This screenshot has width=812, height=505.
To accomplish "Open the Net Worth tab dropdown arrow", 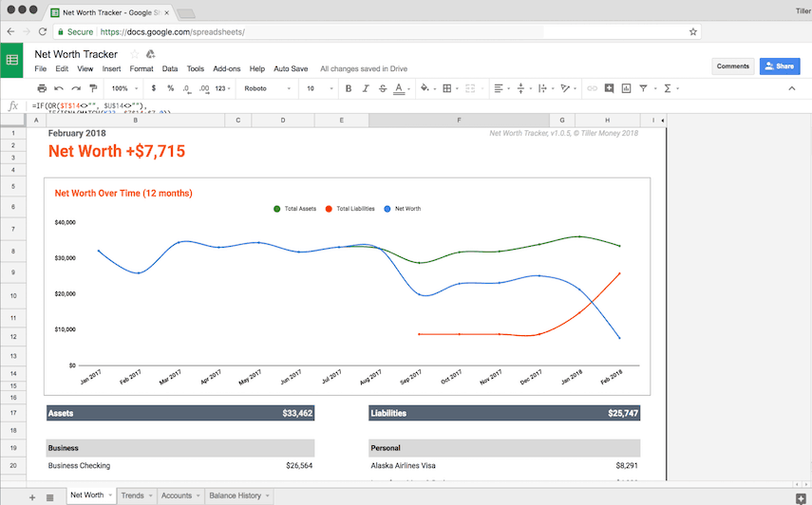I will point(110,496).
